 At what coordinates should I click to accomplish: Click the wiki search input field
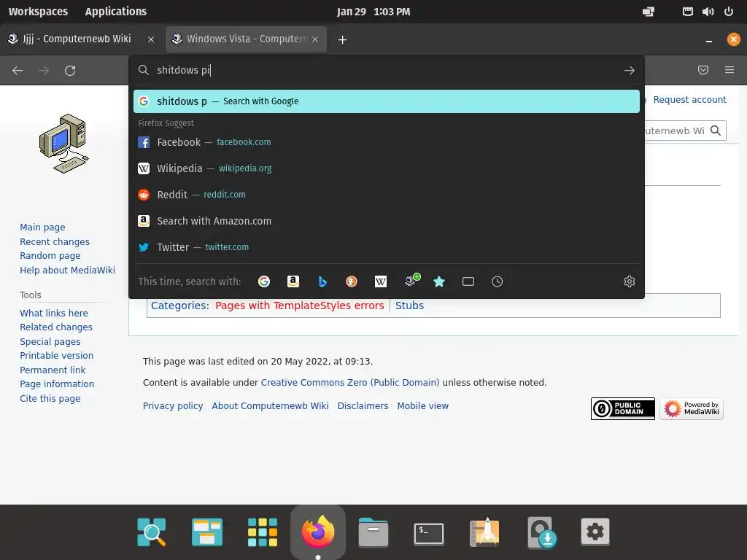[x=674, y=131]
